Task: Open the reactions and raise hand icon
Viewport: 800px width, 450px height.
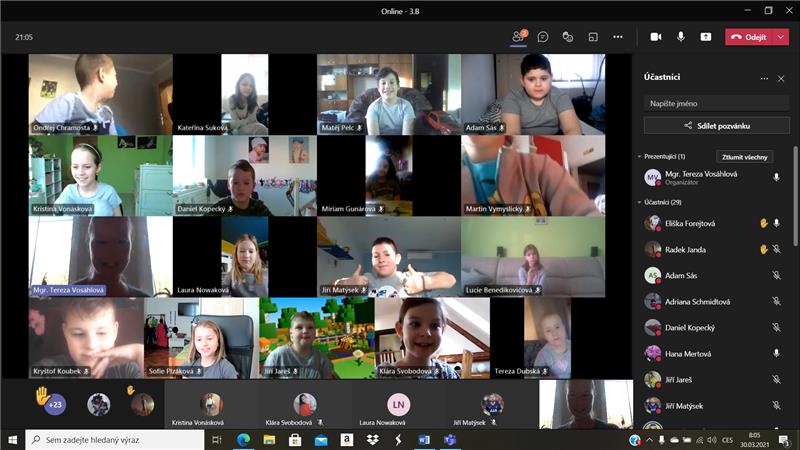Action: [567, 37]
